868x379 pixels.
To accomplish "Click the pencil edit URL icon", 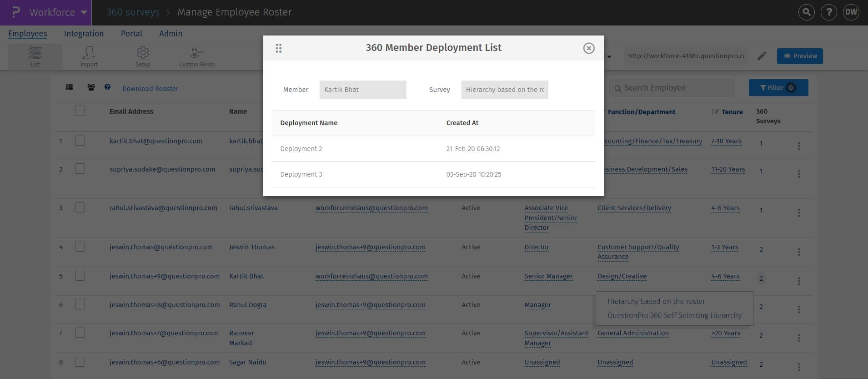I will (762, 56).
